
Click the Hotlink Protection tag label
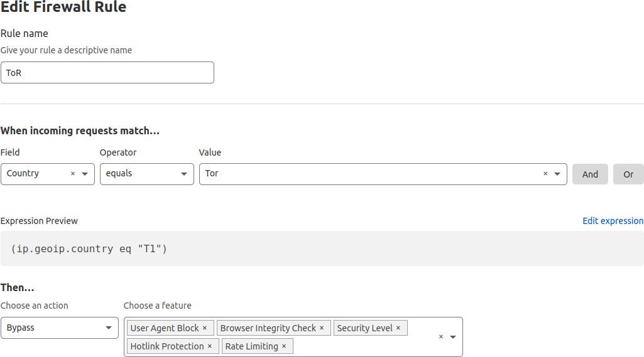(x=167, y=346)
